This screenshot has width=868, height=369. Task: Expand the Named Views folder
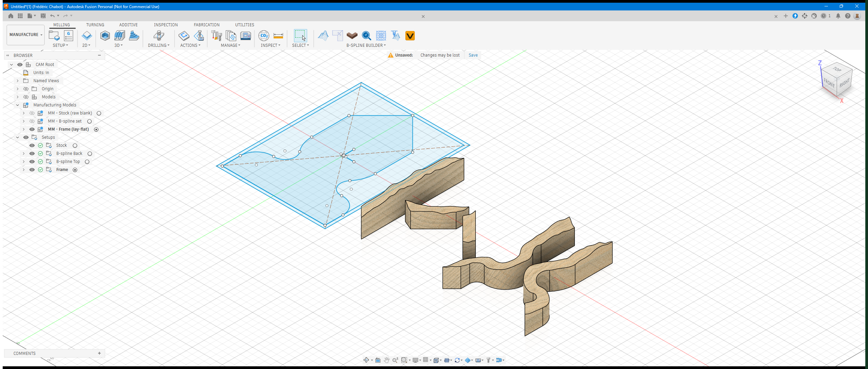(x=18, y=81)
